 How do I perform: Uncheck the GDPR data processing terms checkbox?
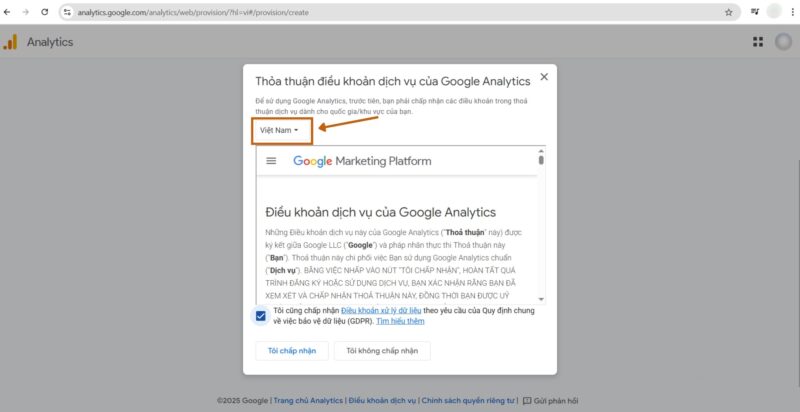coord(261,316)
